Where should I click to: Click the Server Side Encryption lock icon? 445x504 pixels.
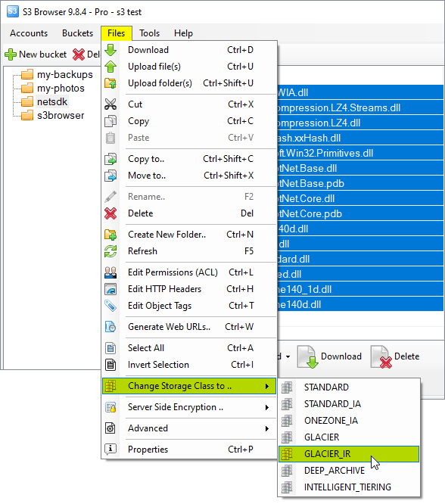[x=110, y=407]
